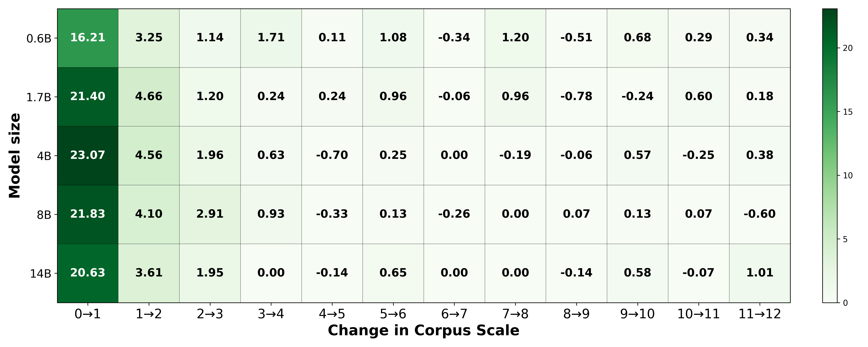The width and height of the screenshot is (868, 347).
Task: Click the green colorbar gradient on the right
Action: (830, 155)
